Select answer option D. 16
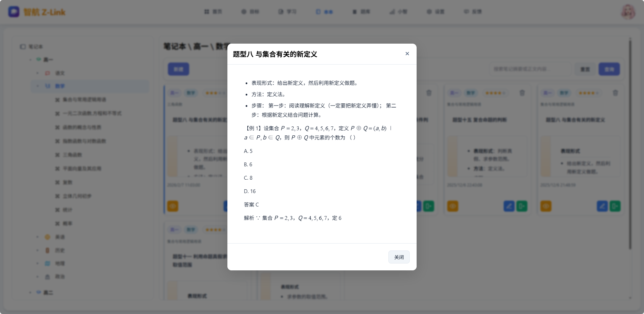 (x=250, y=191)
